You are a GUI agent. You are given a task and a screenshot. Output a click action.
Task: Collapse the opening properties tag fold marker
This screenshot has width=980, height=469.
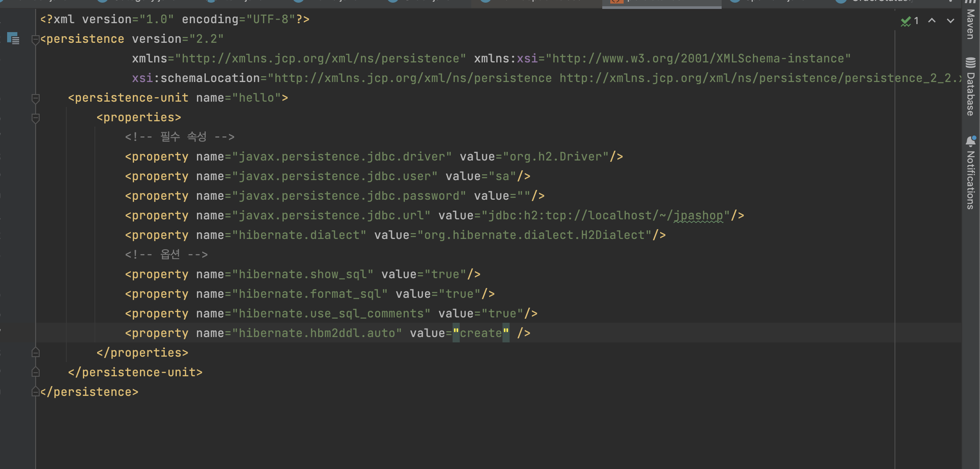36,118
